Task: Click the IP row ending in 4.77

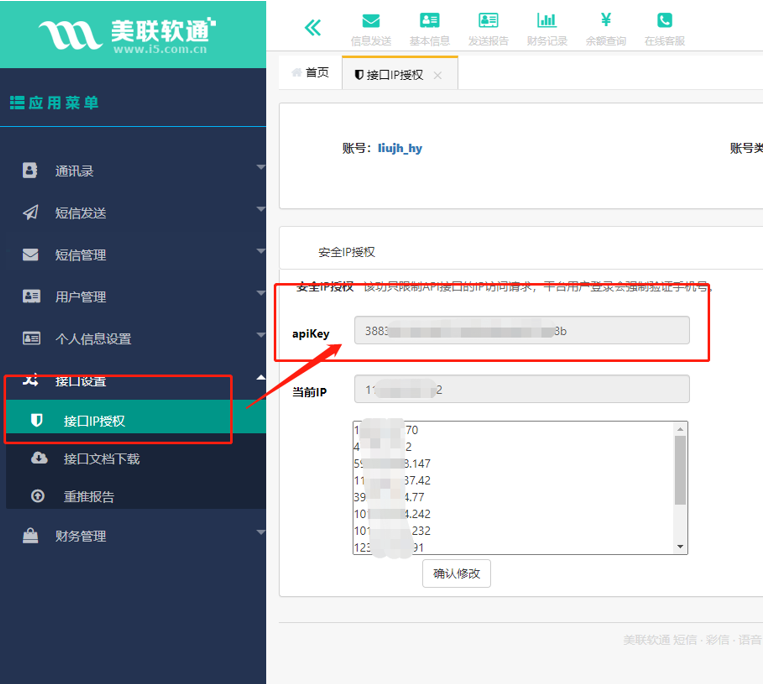Action: tap(389, 497)
